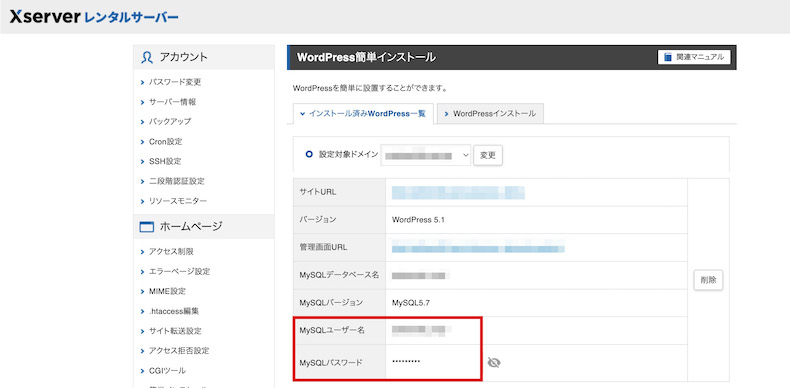Click the MySQL5.7 version value
The image size is (790, 388).
pyautogui.click(x=411, y=303)
